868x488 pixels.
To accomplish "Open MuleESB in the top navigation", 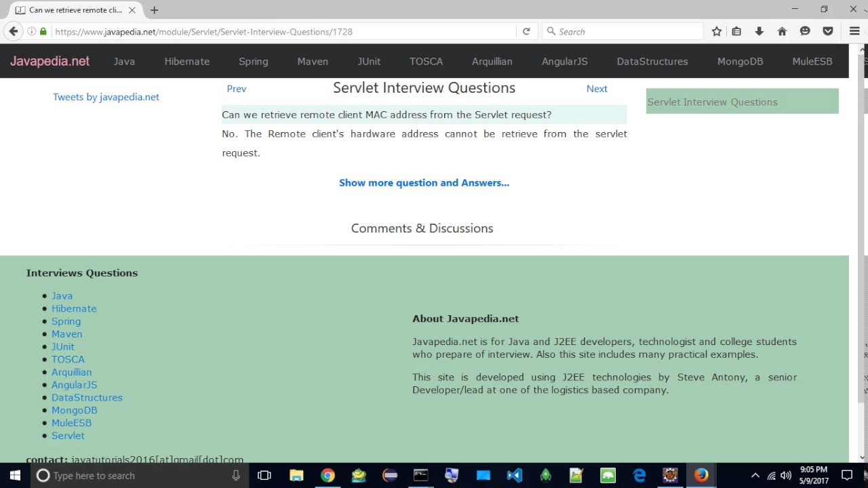I will coord(812,61).
